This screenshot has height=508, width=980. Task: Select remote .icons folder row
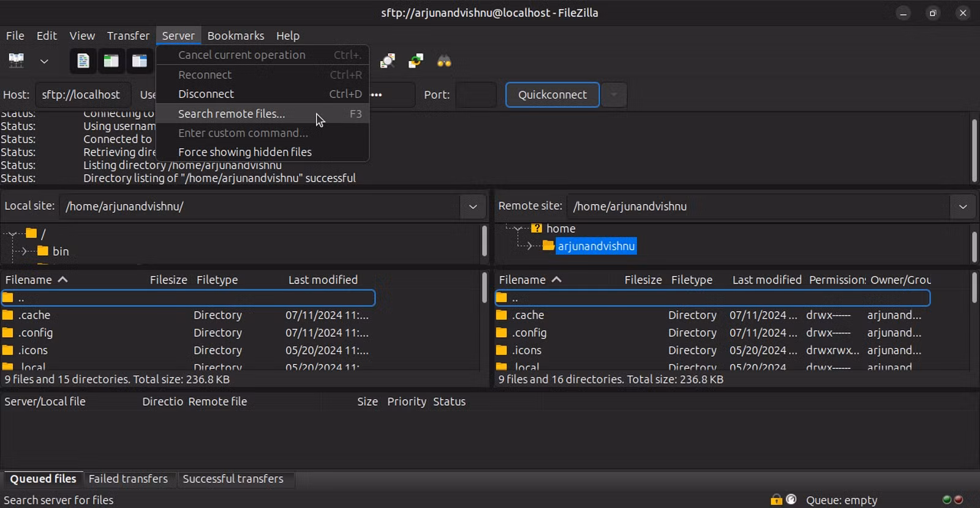point(713,351)
